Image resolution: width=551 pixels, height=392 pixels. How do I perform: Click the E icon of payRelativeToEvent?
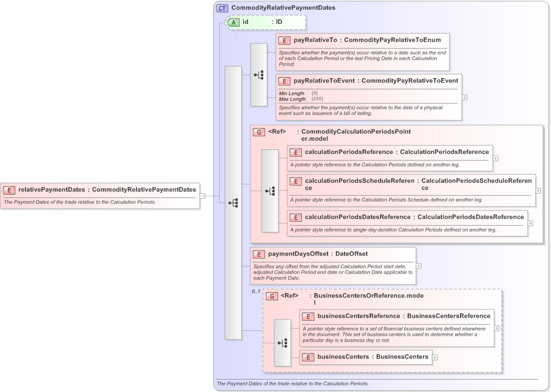pyautogui.click(x=284, y=81)
